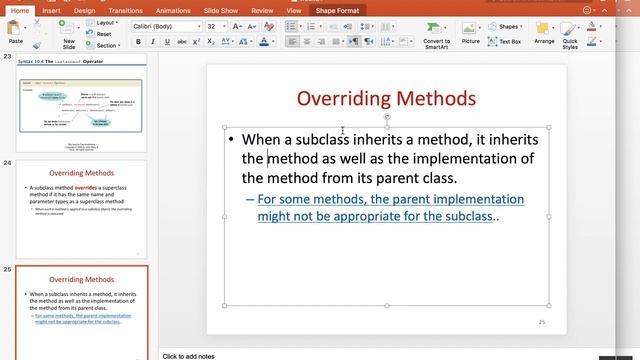
Task: Insert a New Slide
Action: pos(69,35)
